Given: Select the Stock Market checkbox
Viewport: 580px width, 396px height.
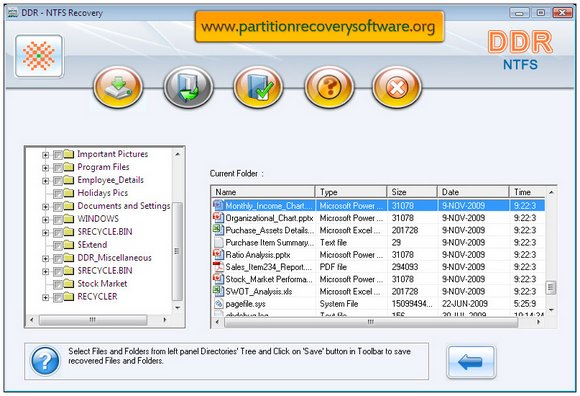Looking at the screenshot, I should coord(58,285).
